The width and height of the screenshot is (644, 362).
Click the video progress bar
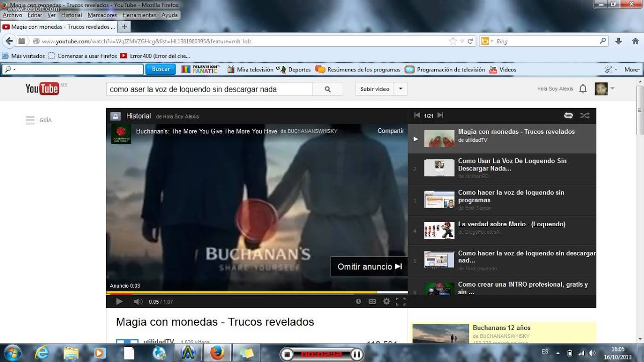[x=257, y=292]
